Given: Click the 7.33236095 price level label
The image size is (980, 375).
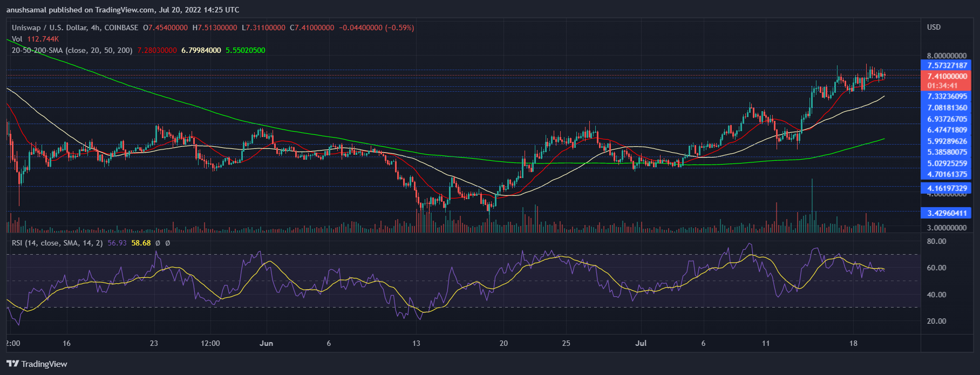Looking at the screenshot, I should coord(947,96).
